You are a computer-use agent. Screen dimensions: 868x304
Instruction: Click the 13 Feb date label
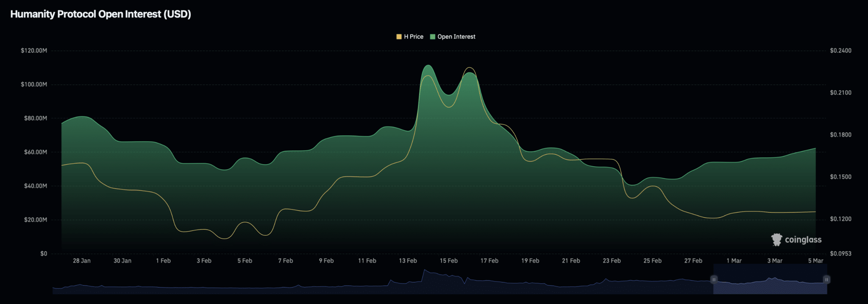pos(408,261)
